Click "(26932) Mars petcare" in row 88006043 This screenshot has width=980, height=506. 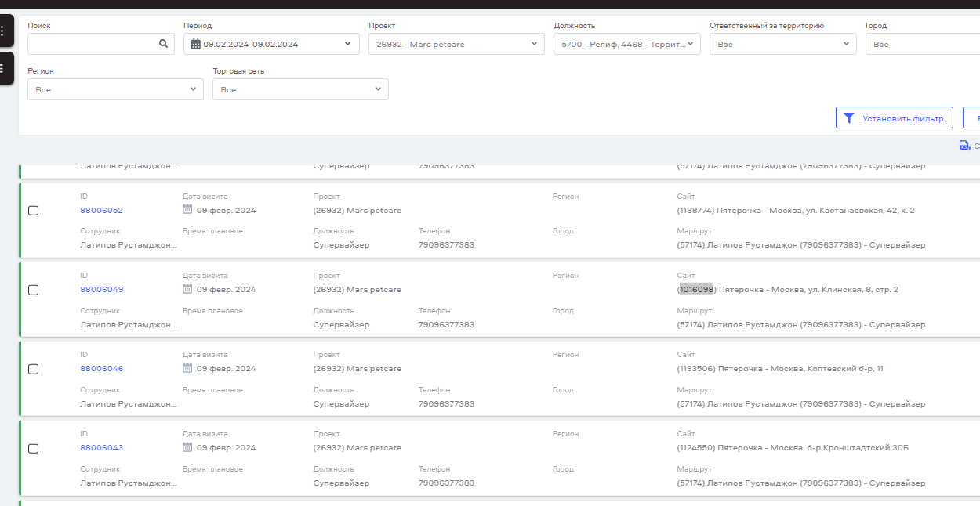point(357,447)
